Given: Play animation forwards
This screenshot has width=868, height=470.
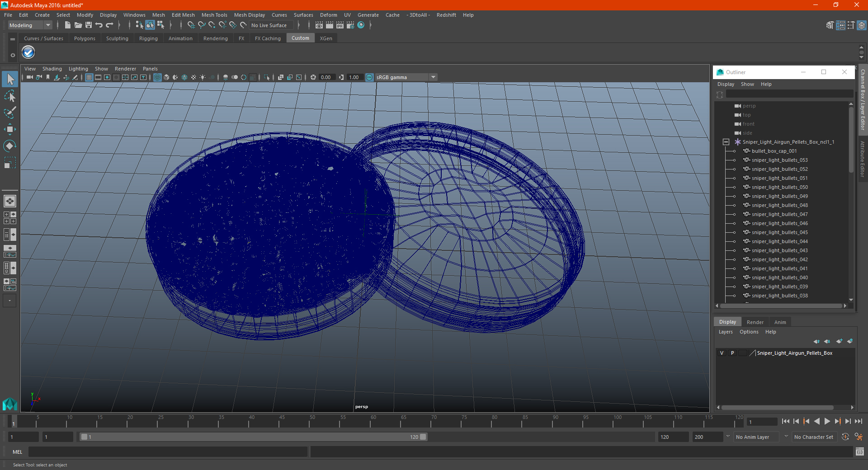Looking at the screenshot, I should coord(827,421).
